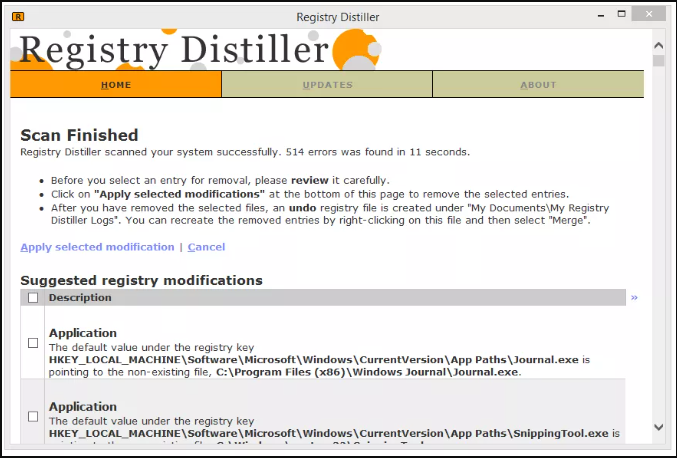The image size is (677, 458).
Task: Click the Journal.exe registry key path text
Action: (x=313, y=360)
